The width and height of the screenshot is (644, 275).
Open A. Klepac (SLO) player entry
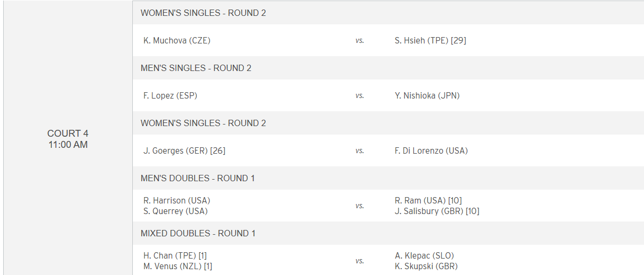424,255
